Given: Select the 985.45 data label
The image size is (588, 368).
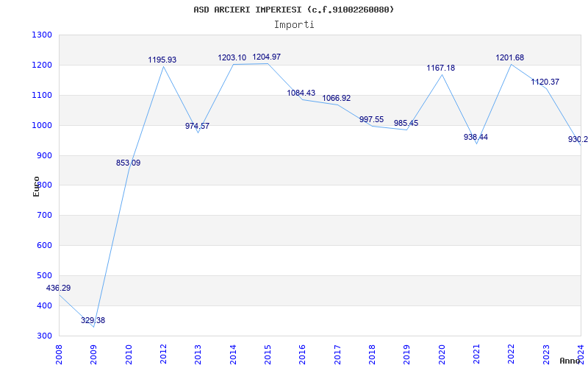Looking at the screenshot, I should (x=406, y=123).
